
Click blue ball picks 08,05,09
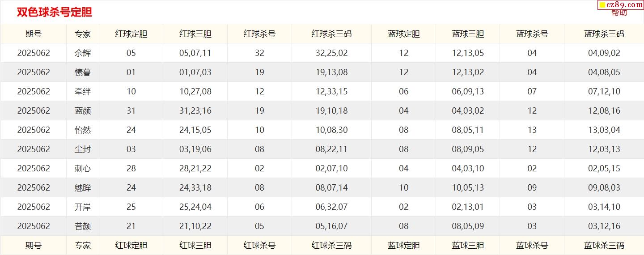coord(468,226)
